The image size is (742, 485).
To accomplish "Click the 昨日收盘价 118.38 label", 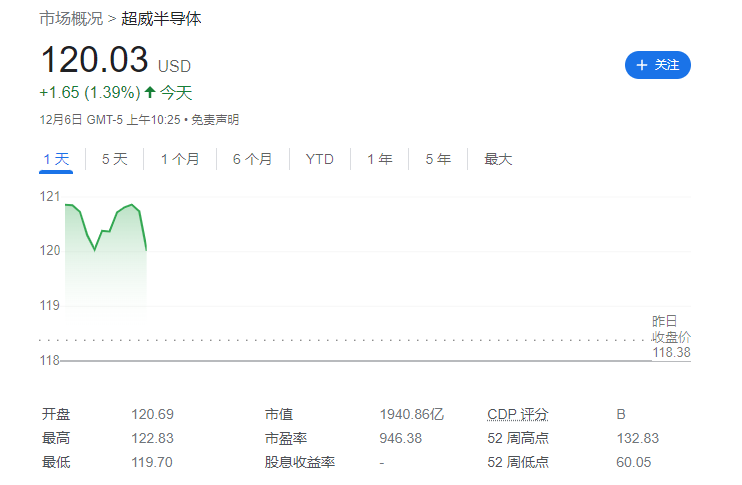I will [671, 337].
